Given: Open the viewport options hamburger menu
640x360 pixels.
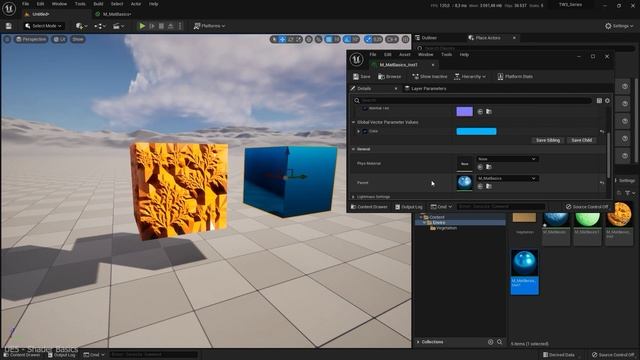Looking at the screenshot, I should tap(7, 39).
